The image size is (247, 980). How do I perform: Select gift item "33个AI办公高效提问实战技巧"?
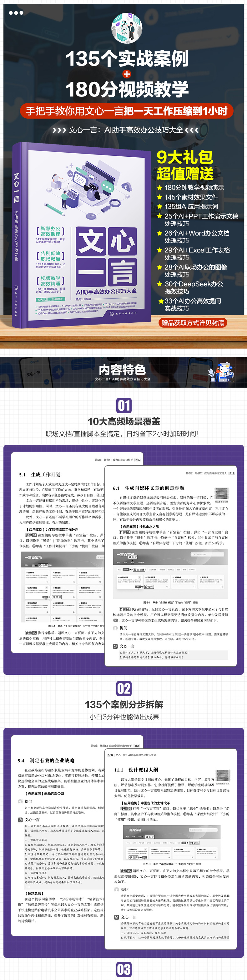click(193, 305)
